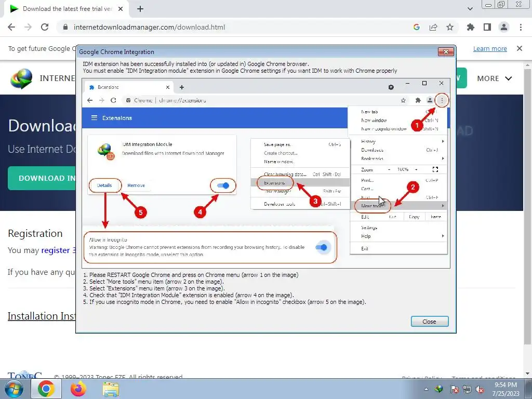
Task: Expand the tab search chevron
Action: click(470, 9)
